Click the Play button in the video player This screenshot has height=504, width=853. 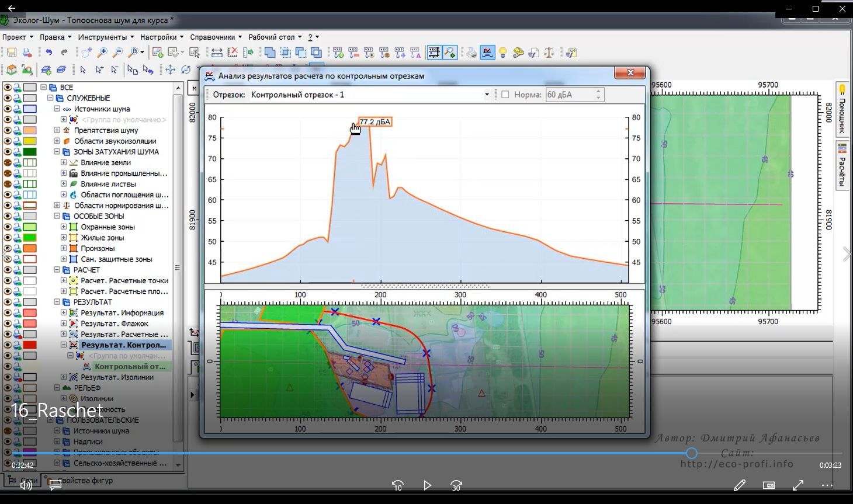(427, 485)
